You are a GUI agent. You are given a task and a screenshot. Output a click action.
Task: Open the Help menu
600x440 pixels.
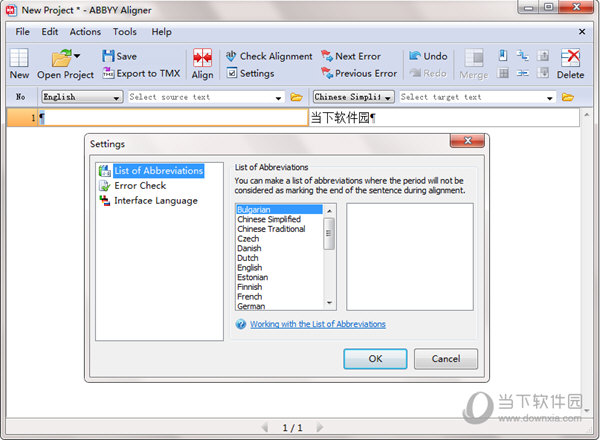coord(161,32)
